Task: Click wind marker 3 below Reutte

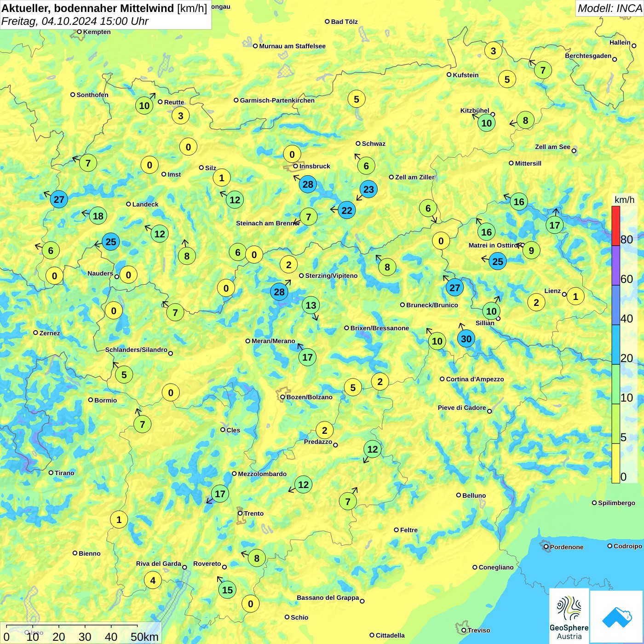Action: click(x=180, y=115)
